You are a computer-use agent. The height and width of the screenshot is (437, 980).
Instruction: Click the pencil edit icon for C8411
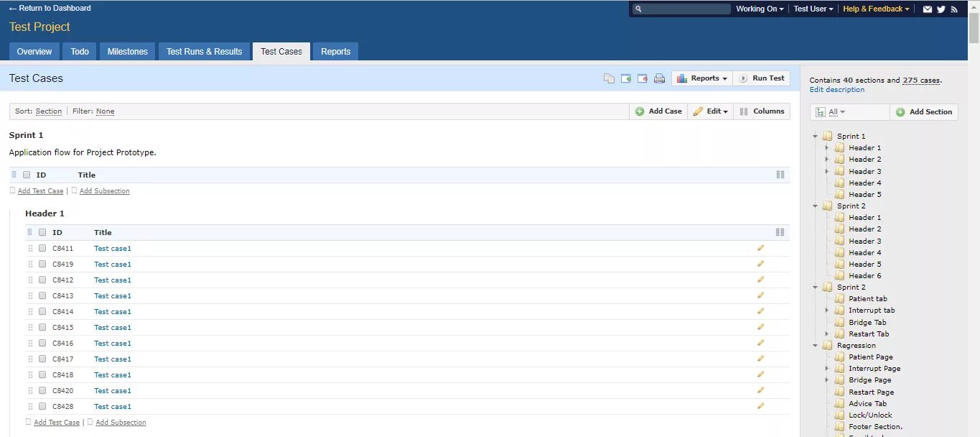click(760, 248)
